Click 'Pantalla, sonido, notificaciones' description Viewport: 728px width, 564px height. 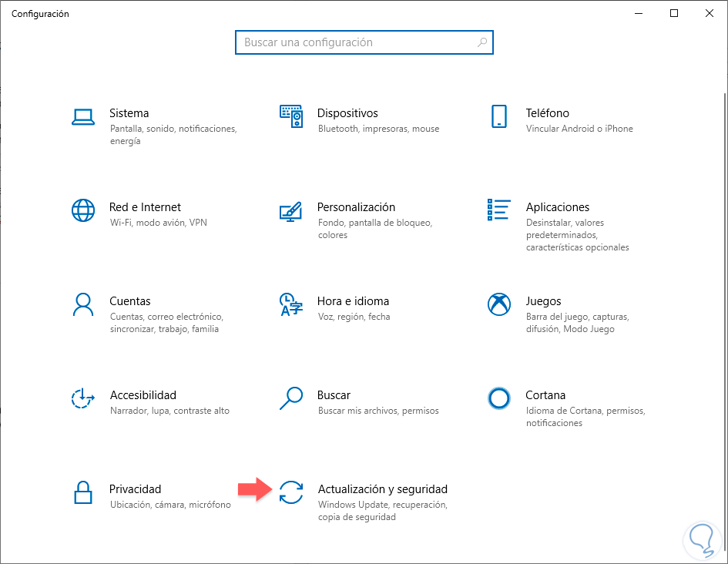point(173,129)
